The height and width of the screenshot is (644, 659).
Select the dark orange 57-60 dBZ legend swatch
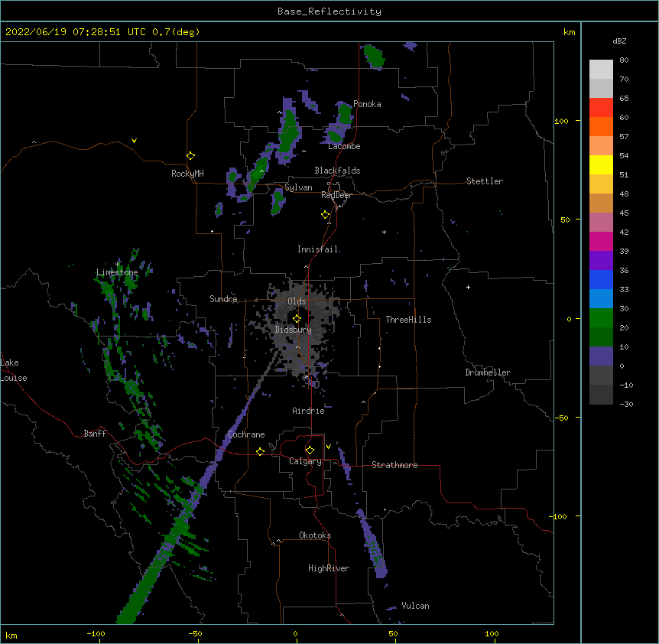pyautogui.click(x=601, y=127)
